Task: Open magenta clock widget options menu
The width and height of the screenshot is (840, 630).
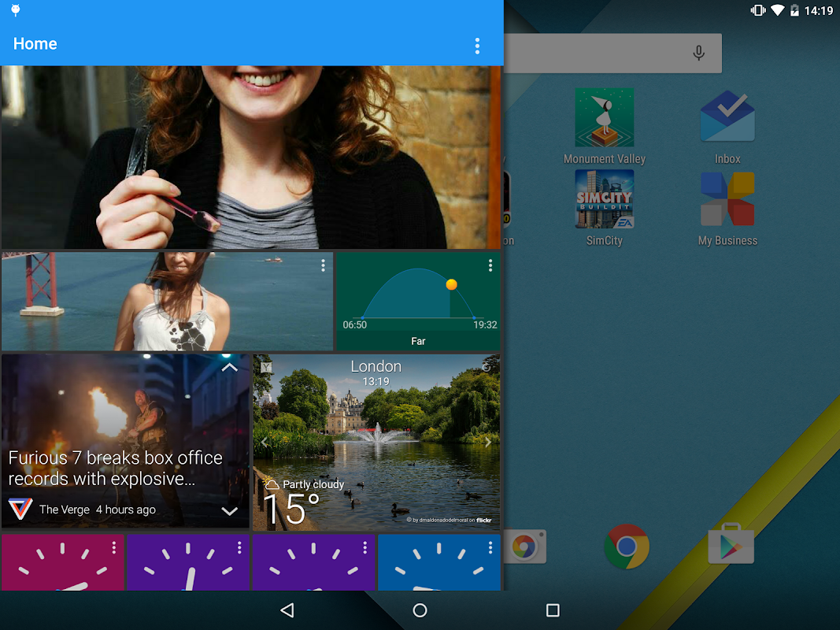Action: pyautogui.click(x=113, y=547)
